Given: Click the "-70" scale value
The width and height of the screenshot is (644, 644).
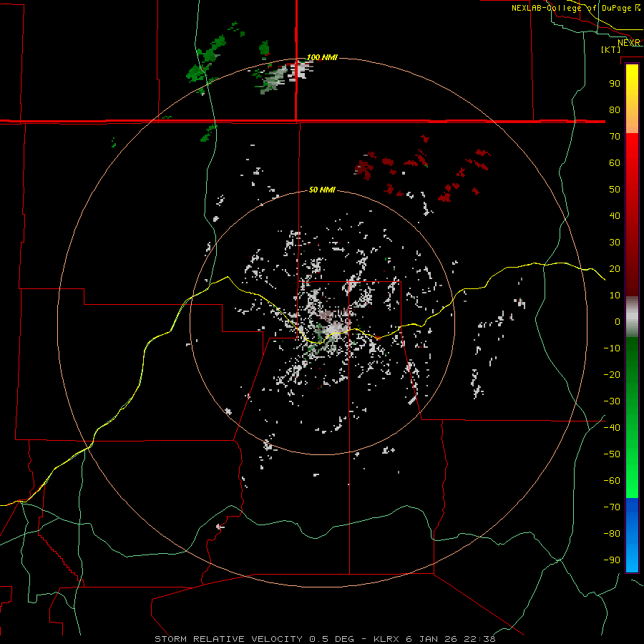Looking at the screenshot, I should (x=612, y=507).
